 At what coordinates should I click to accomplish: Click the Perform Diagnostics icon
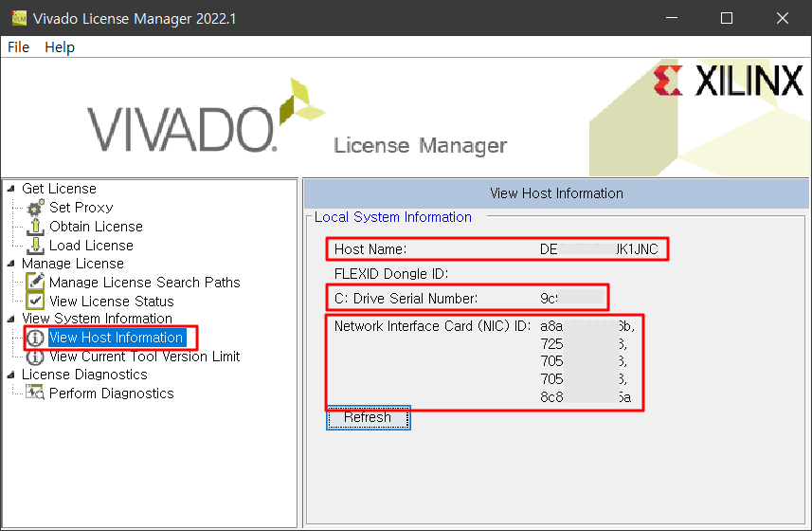(x=35, y=394)
